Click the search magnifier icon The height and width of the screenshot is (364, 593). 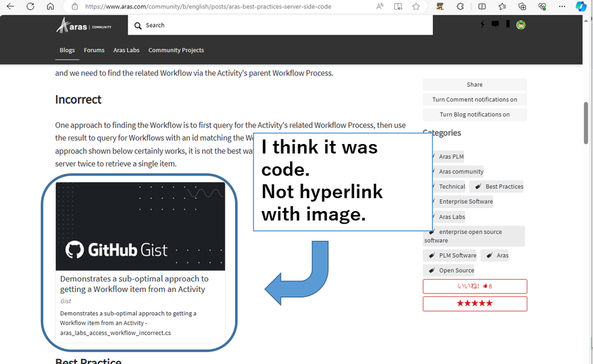tap(138, 25)
